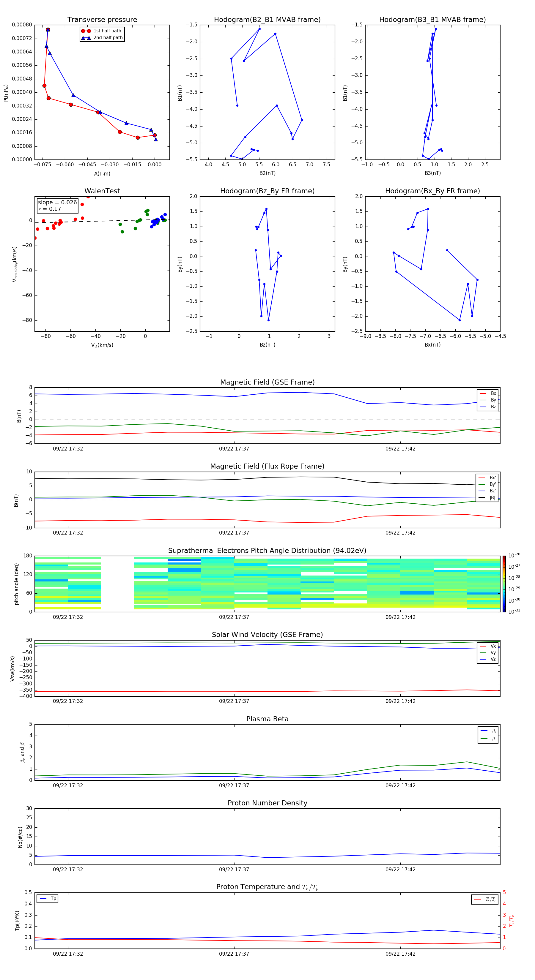Click the 'WalenTest' plot title

pos(102,191)
